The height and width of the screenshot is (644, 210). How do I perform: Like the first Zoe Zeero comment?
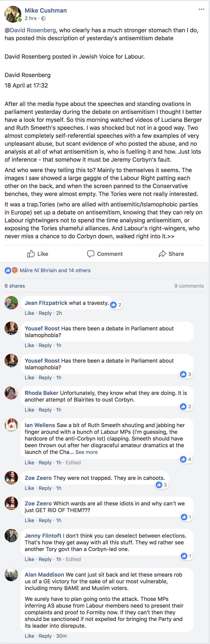(x=29, y=488)
